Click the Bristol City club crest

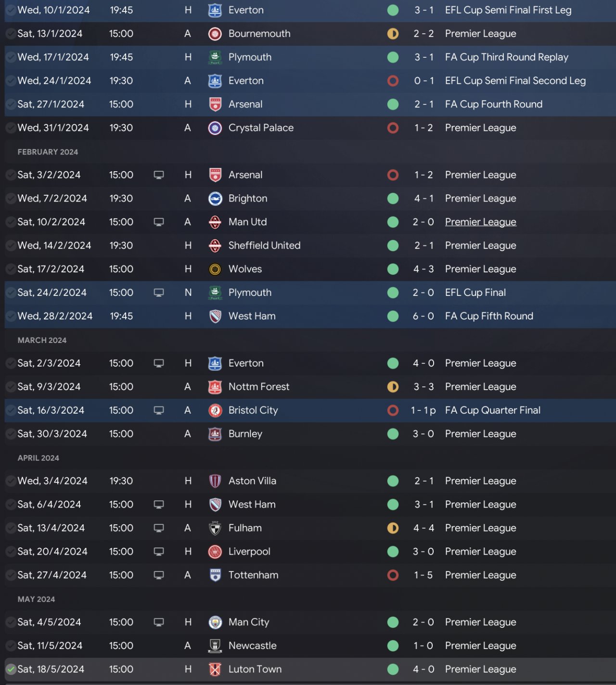[215, 411]
